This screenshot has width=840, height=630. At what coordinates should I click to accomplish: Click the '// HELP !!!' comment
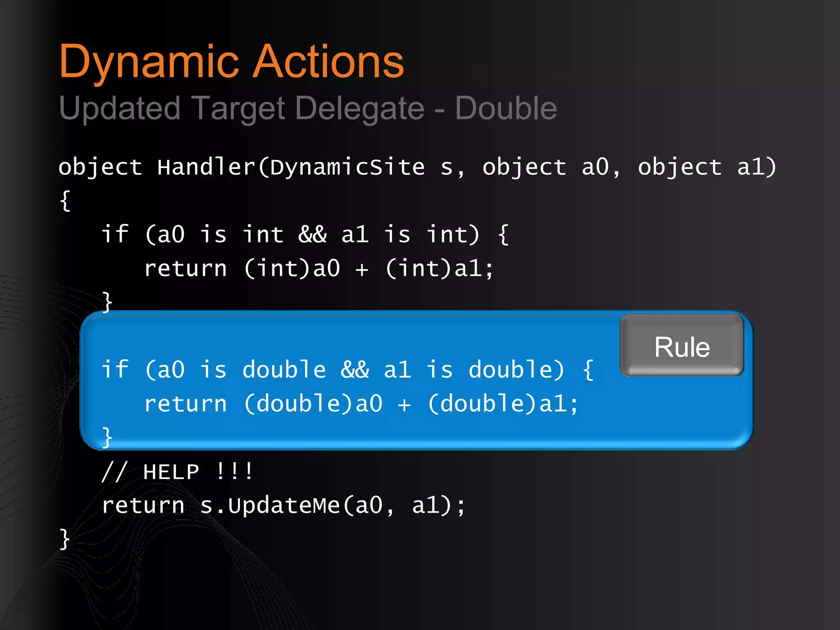[177, 471]
